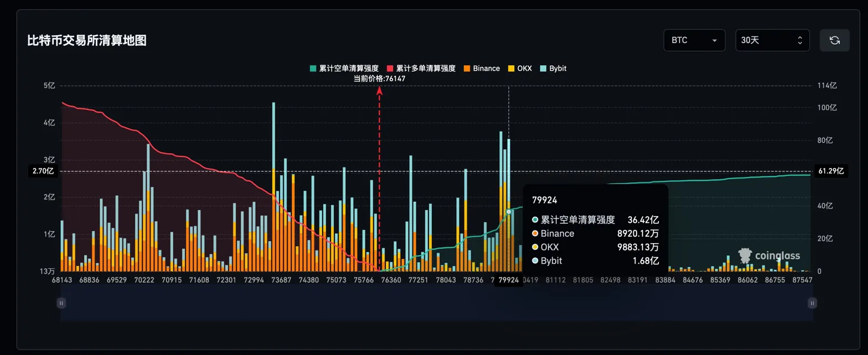The image size is (868, 355).
Task: Click the 13万 label on the left axis
Action: (x=47, y=272)
